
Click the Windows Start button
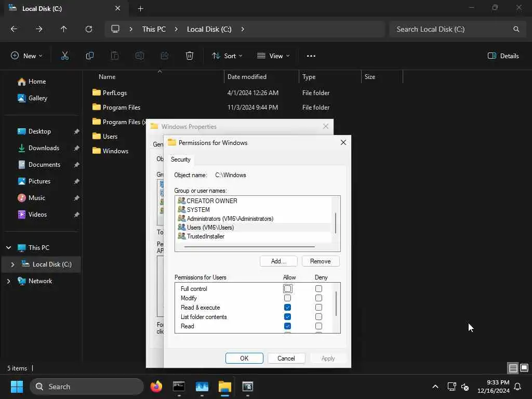(17, 387)
